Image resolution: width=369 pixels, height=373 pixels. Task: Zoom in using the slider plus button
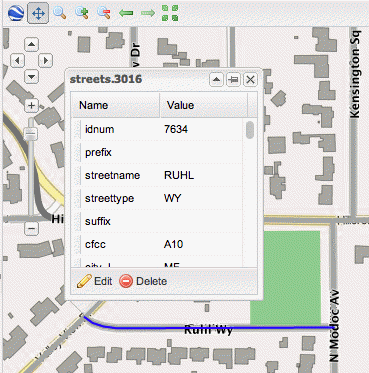coord(31,106)
